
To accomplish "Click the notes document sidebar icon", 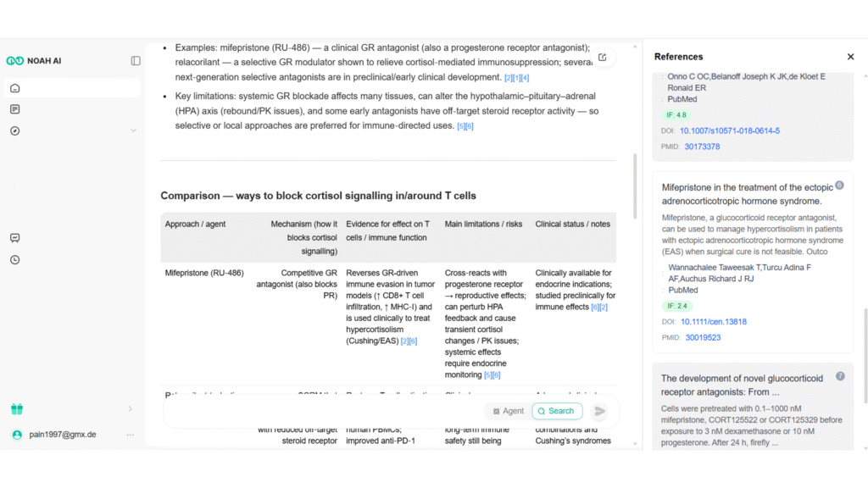I will (15, 109).
